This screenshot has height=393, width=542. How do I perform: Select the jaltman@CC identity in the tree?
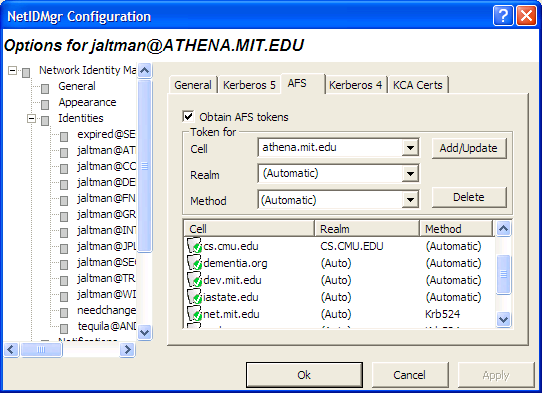coord(106,166)
